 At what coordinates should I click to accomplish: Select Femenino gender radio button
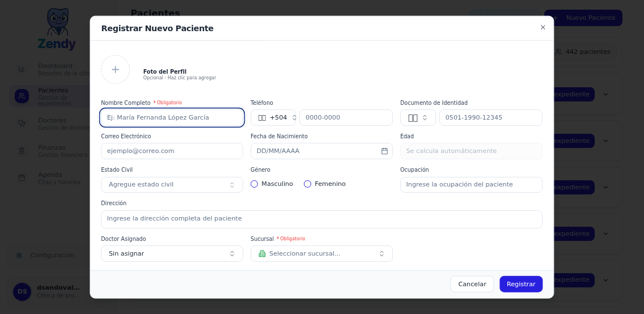tap(308, 184)
